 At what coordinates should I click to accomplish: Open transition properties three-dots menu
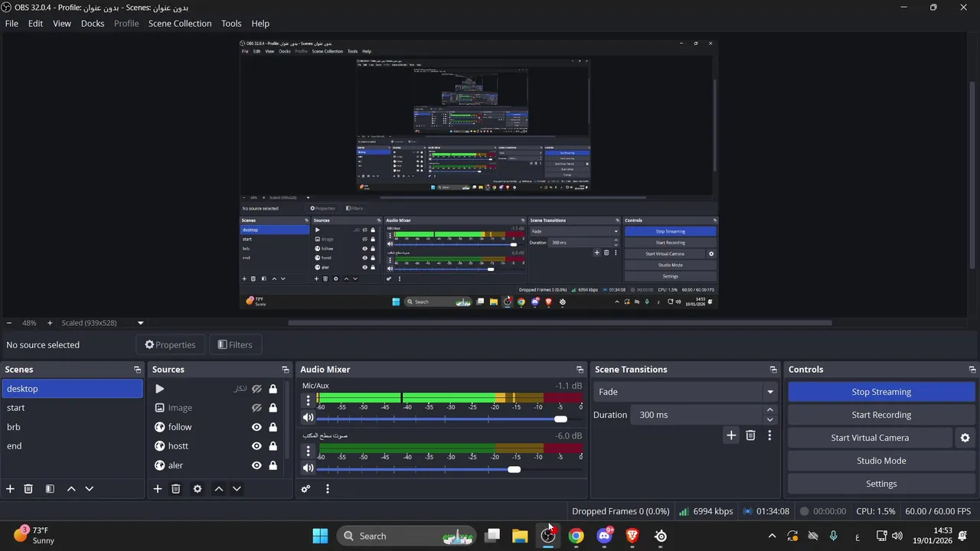click(x=769, y=435)
